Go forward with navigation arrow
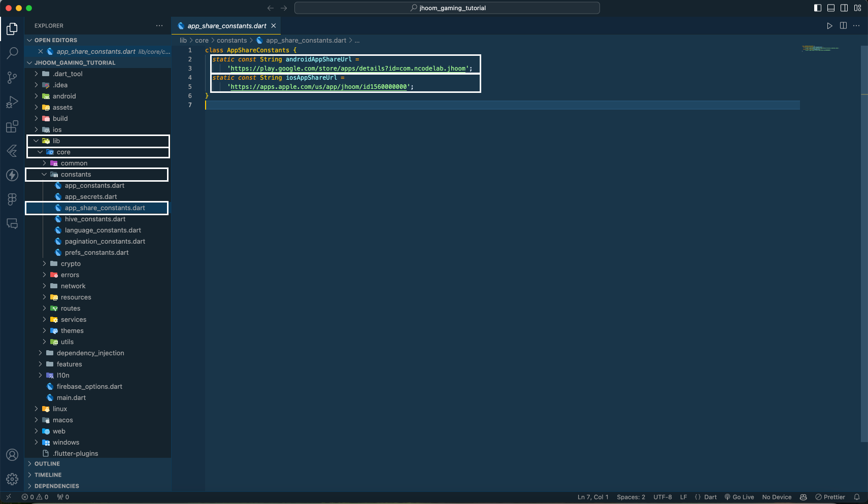Viewport: 868px width, 504px height. (x=284, y=8)
